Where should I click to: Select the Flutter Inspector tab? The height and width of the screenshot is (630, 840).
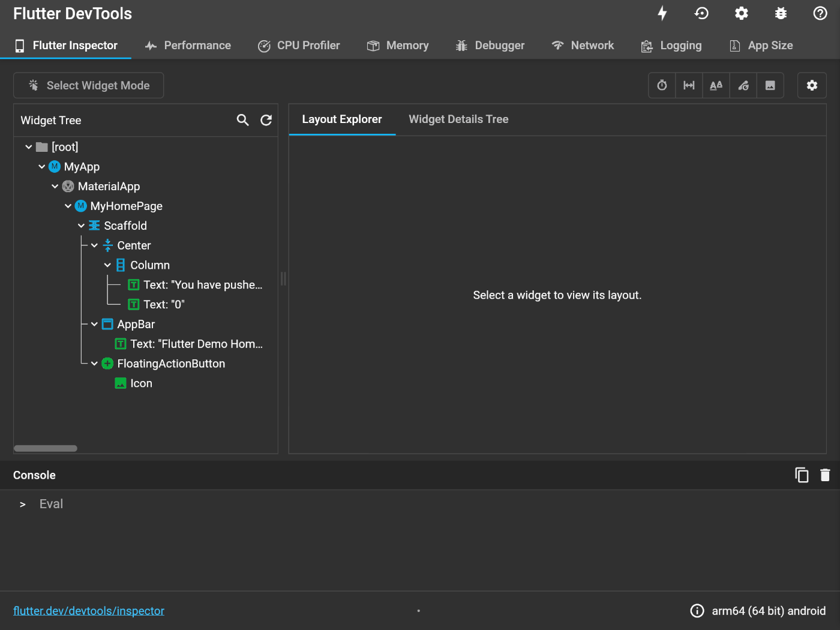[66, 46]
